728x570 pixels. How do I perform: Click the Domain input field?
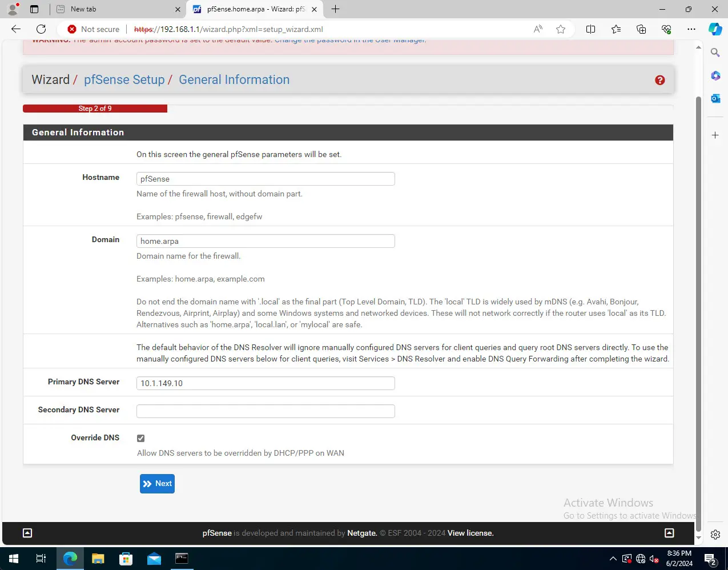[266, 241]
